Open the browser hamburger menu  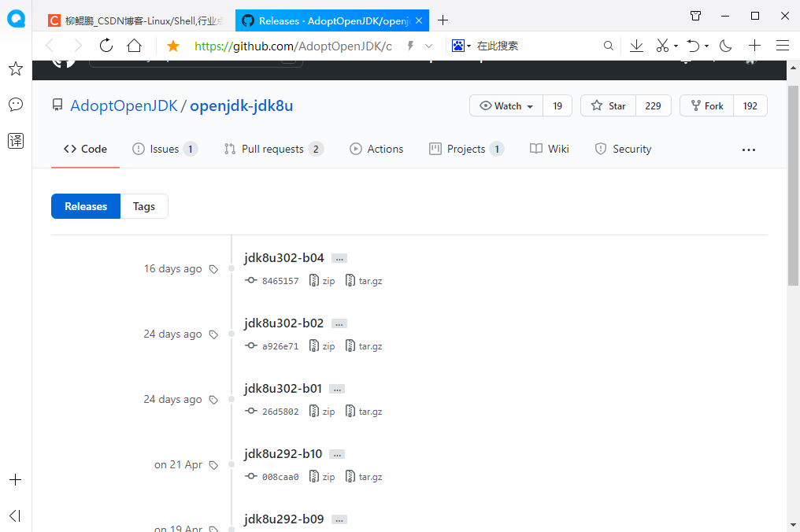click(x=783, y=46)
